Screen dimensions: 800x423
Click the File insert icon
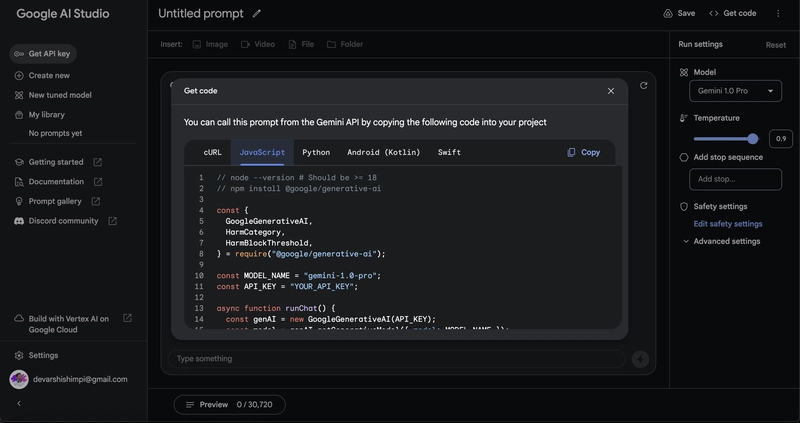click(292, 44)
